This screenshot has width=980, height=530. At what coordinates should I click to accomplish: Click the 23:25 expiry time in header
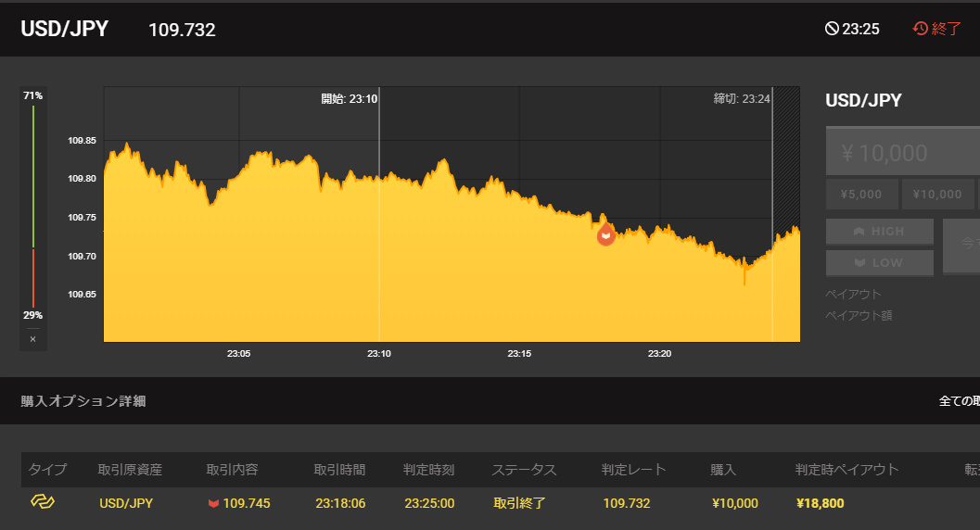tap(860, 29)
